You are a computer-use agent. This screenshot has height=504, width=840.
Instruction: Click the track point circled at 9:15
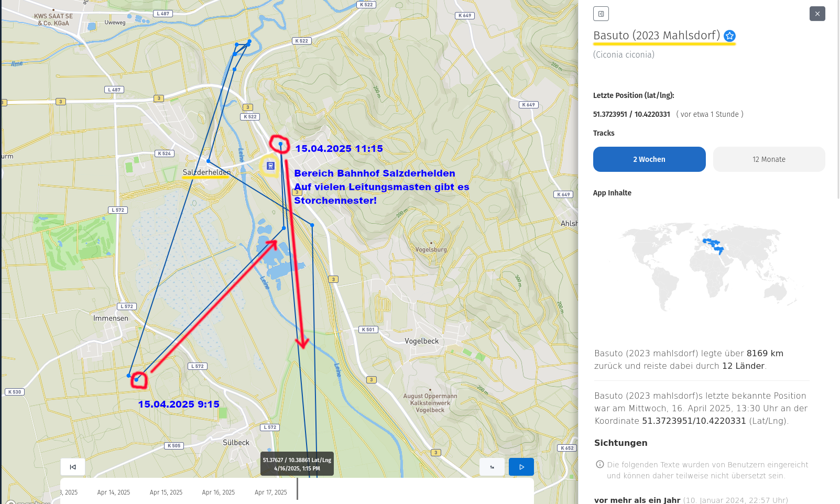tap(137, 379)
